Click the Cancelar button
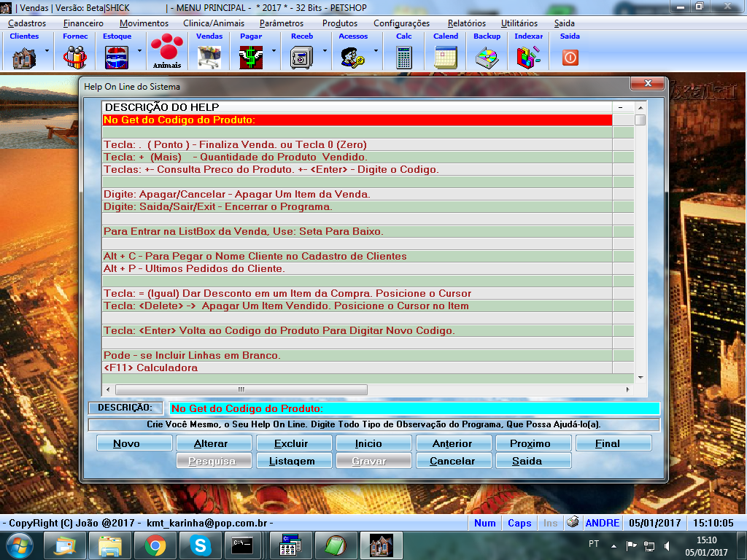747x560 pixels. pos(454,461)
